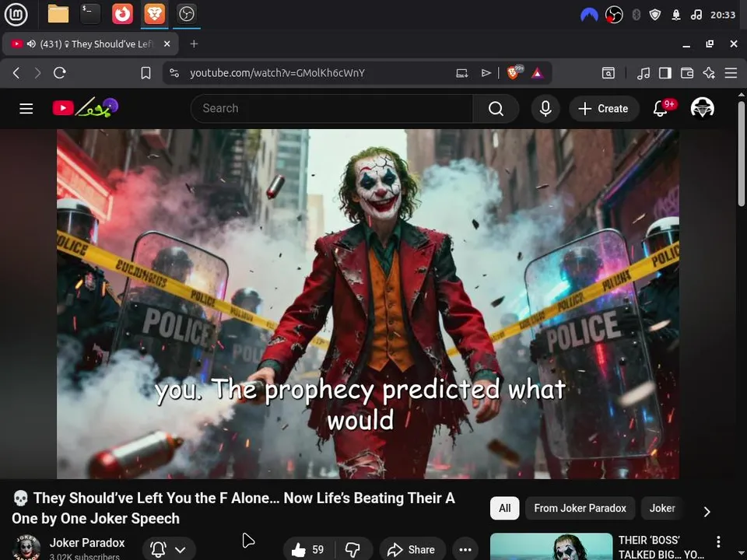Open a new browser tab
The width and height of the screenshot is (747, 560).
[x=194, y=44]
